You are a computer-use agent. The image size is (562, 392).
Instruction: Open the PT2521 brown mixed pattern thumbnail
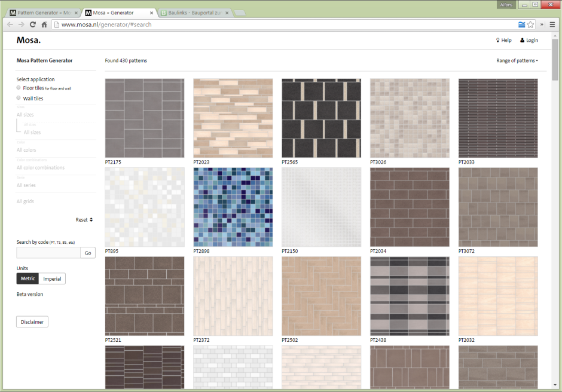[145, 296]
